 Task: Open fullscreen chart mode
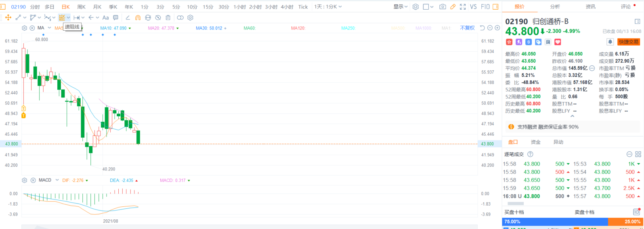[x=463, y=7]
